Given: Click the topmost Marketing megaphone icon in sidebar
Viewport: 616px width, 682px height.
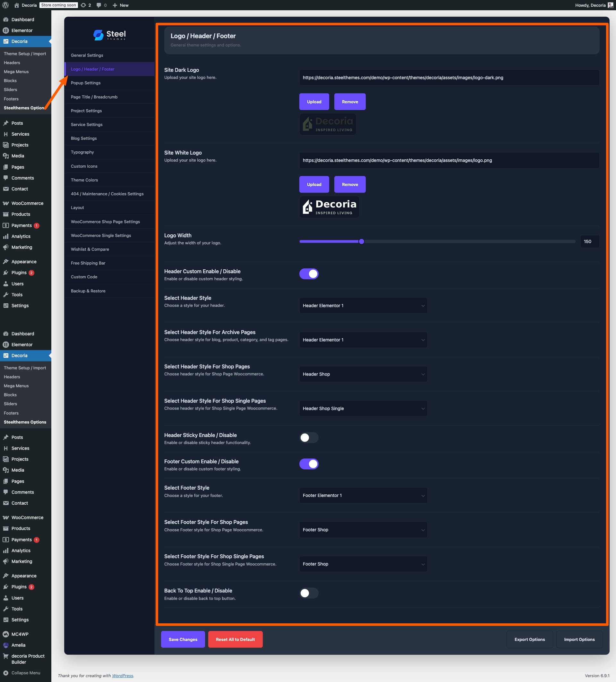Looking at the screenshot, I should click(6, 247).
